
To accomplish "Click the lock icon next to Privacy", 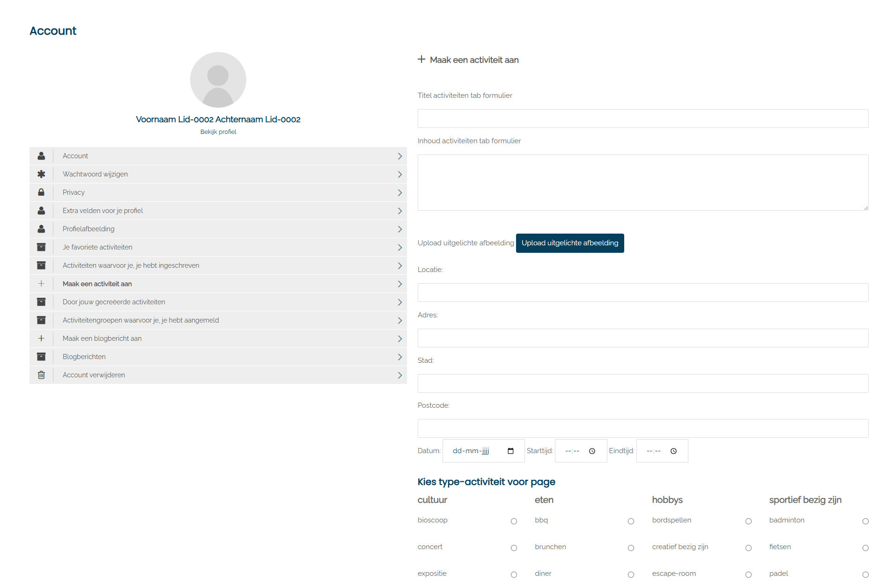I will coord(41,192).
